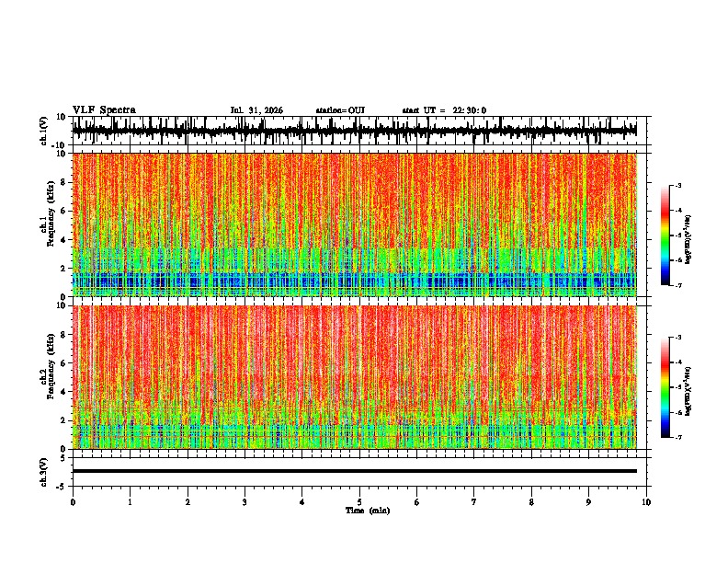Viewport: 728px width, 563px height.
Task: Click inside the ch.2 spectrogram plot
Action: (355, 377)
